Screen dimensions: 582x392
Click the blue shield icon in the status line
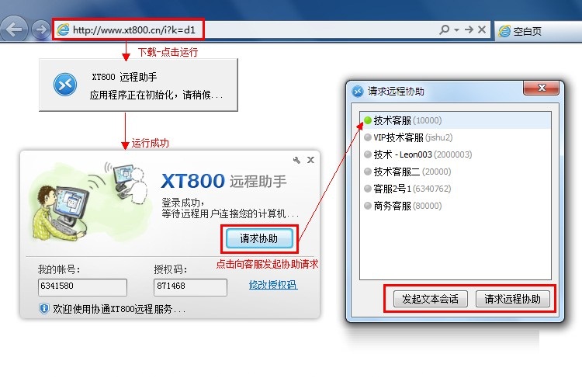[x=44, y=308]
